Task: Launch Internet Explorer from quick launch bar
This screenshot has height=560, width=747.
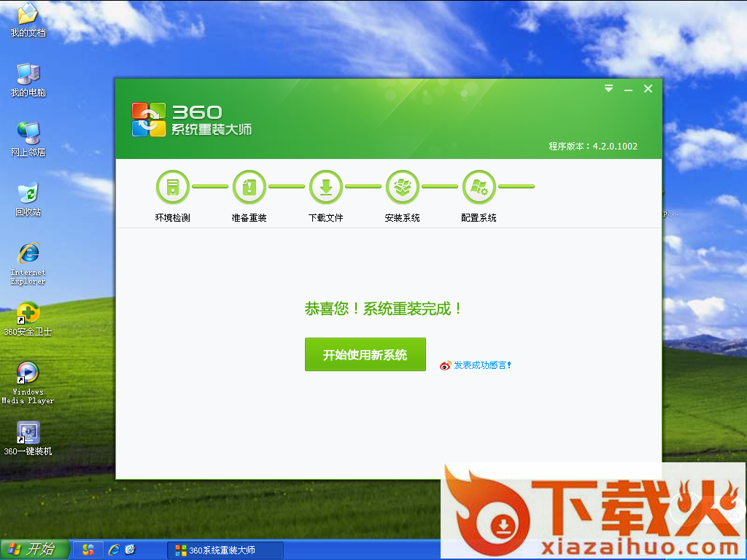Action: point(113,550)
